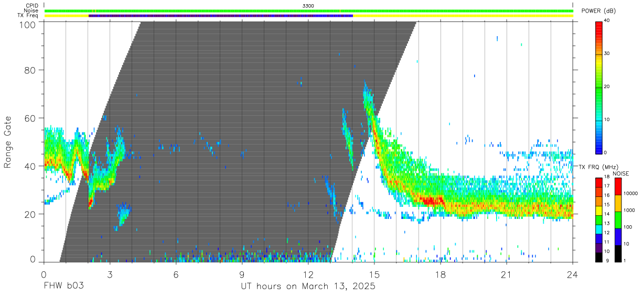Click the 30 label on the POWER color bar

click(x=607, y=53)
